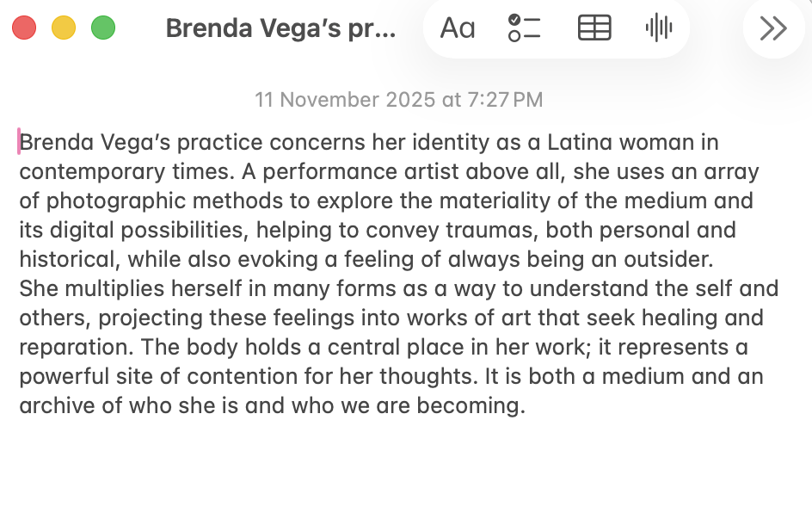Open the Aa text format menu
812x525 pixels.
(457, 28)
